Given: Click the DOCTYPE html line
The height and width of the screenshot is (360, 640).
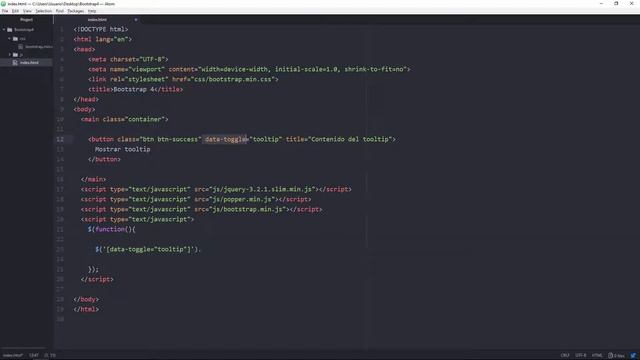Looking at the screenshot, I should tap(101, 29).
